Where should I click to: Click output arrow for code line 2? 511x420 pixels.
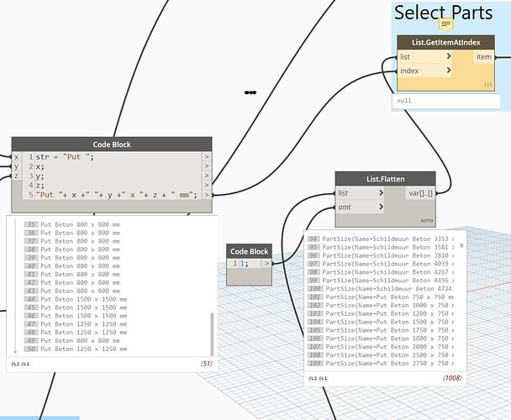[x=207, y=166]
